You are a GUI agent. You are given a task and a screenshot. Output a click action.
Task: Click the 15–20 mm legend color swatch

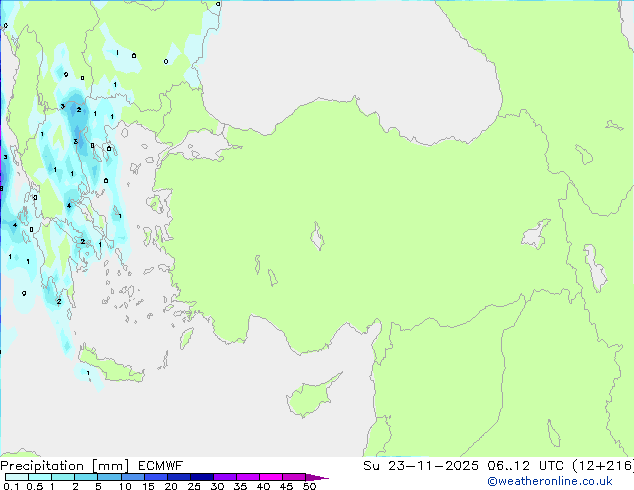coord(155,477)
